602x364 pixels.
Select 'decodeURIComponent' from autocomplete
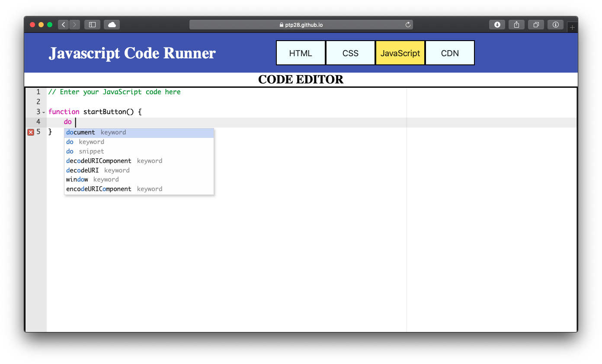(139, 161)
